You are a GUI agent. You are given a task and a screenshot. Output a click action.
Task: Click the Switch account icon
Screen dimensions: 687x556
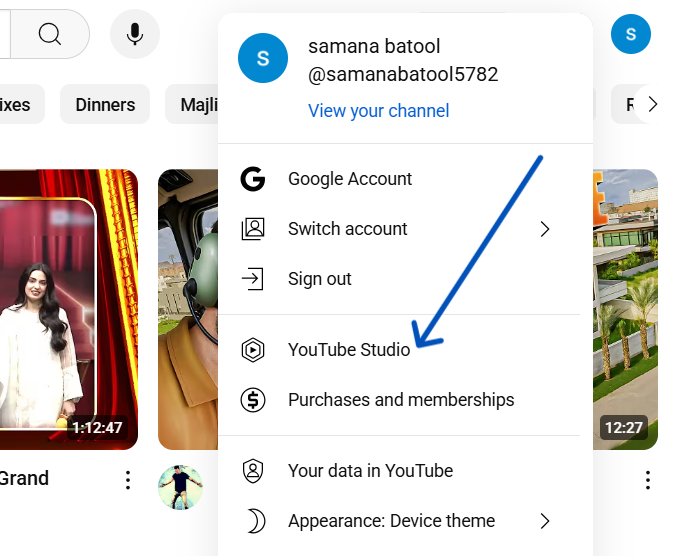click(253, 229)
